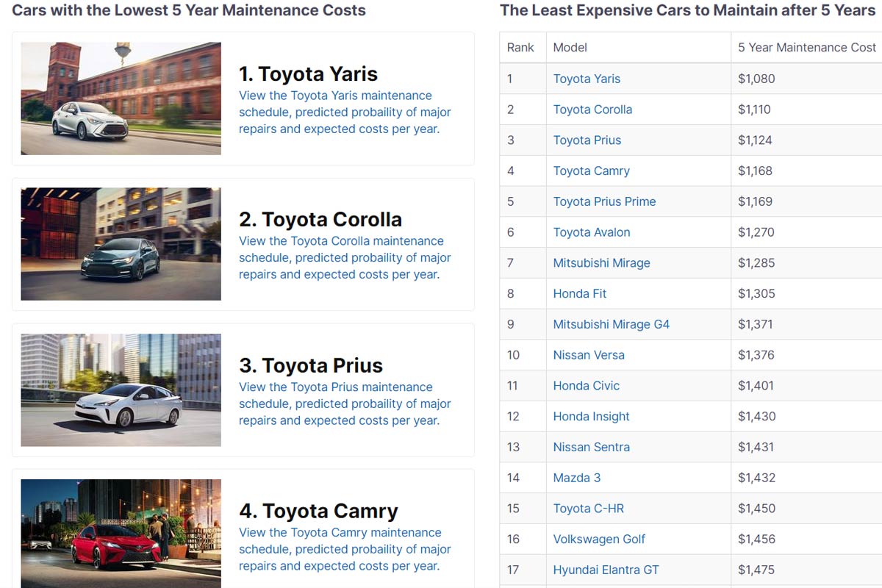882x588 pixels.
Task: Go to Nissan Versa model page
Action: [x=589, y=355]
